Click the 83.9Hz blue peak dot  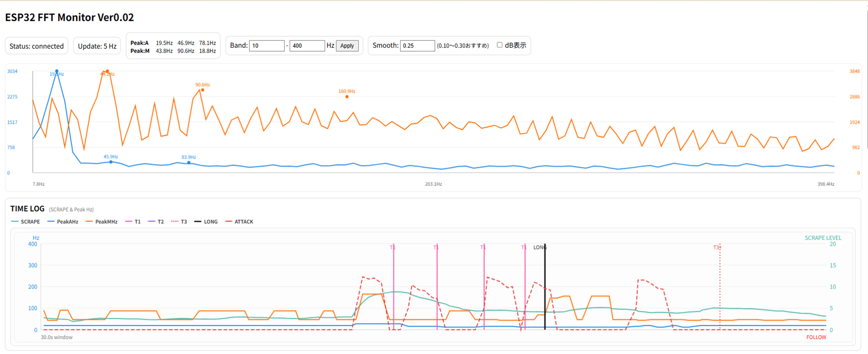pyautogui.click(x=189, y=163)
